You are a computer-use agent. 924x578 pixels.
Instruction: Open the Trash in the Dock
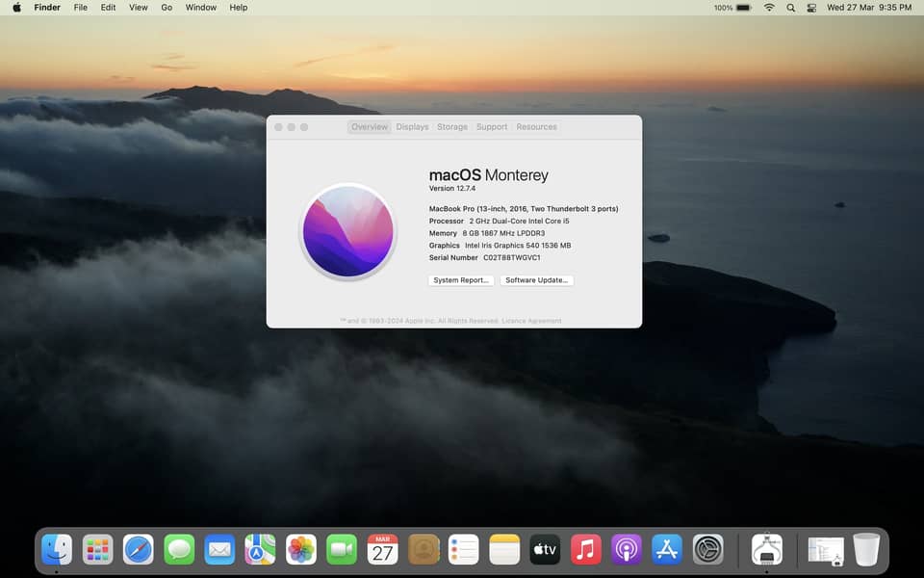coord(866,549)
